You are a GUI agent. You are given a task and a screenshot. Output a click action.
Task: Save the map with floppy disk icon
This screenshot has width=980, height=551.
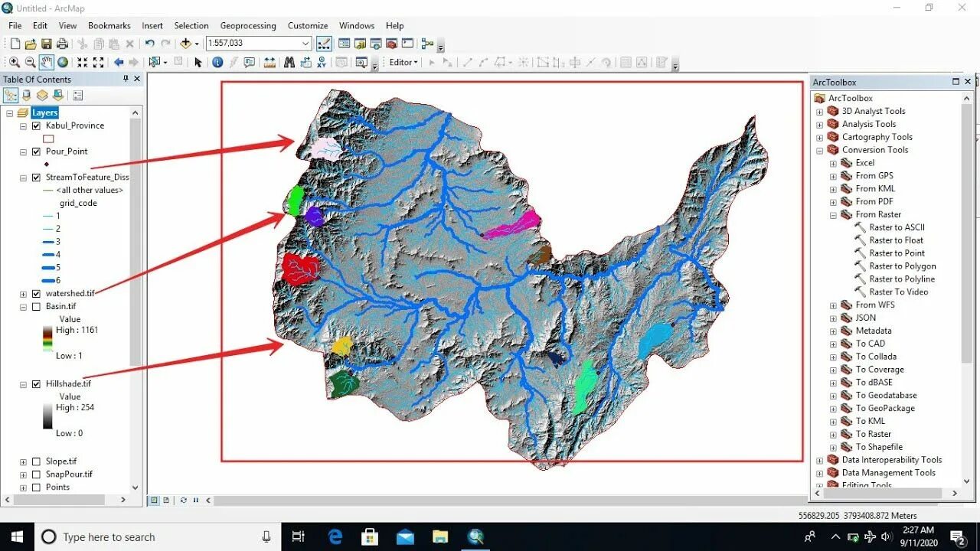[46, 44]
